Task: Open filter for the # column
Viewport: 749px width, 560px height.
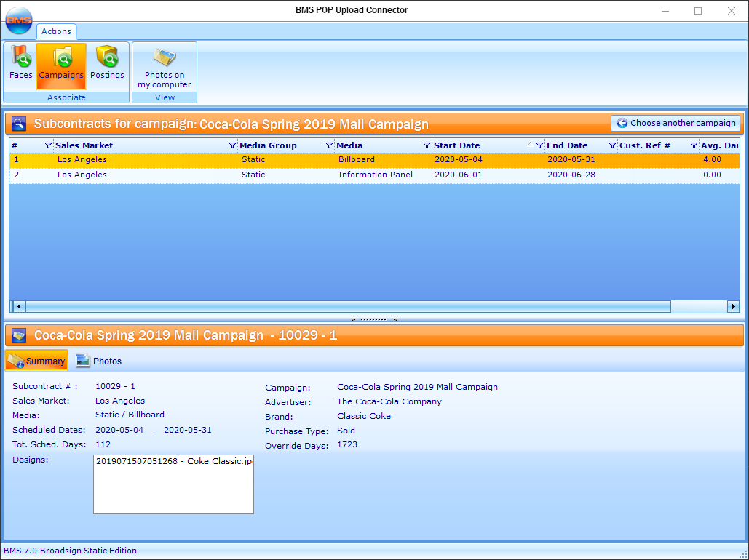Action: tap(48, 145)
